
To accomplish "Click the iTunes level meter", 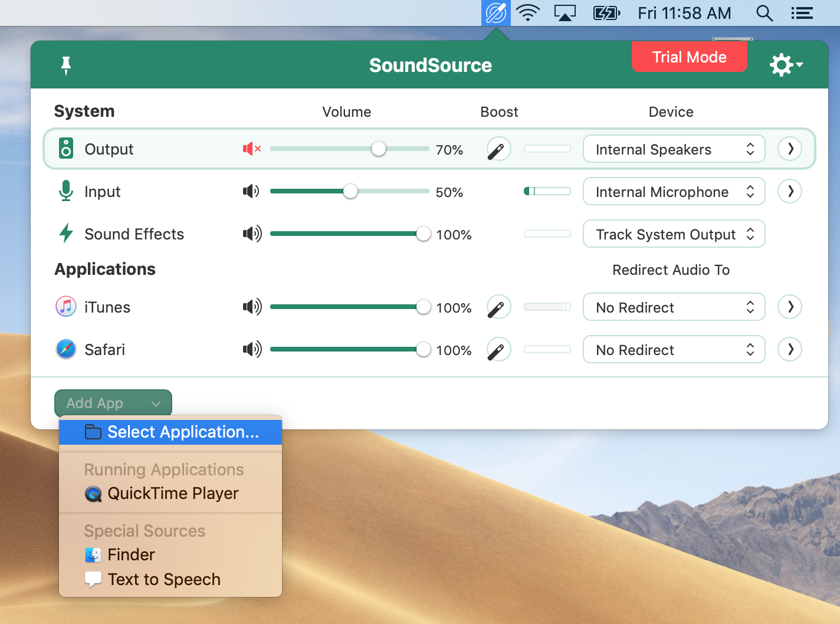I will (547, 307).
